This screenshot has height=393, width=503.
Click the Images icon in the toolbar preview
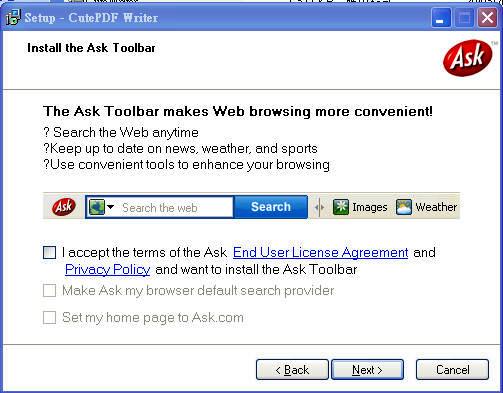coord(341,207)
